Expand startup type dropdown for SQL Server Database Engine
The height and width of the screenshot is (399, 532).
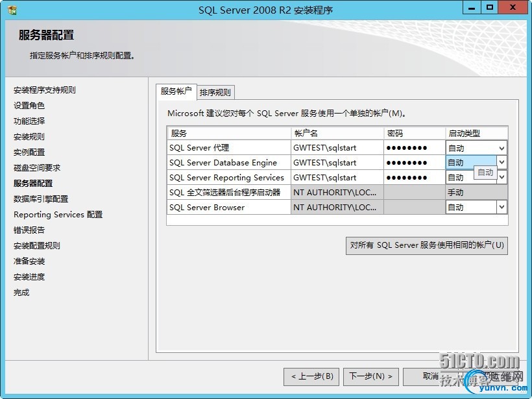(502, 162)
